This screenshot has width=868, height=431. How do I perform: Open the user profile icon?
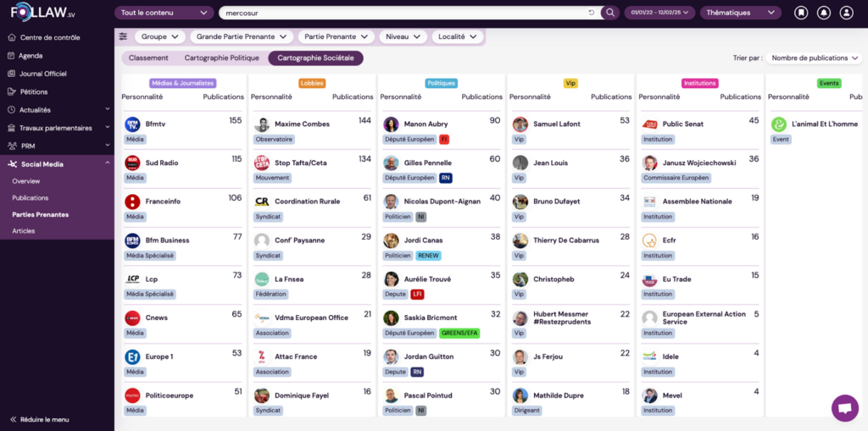(846, 13)
